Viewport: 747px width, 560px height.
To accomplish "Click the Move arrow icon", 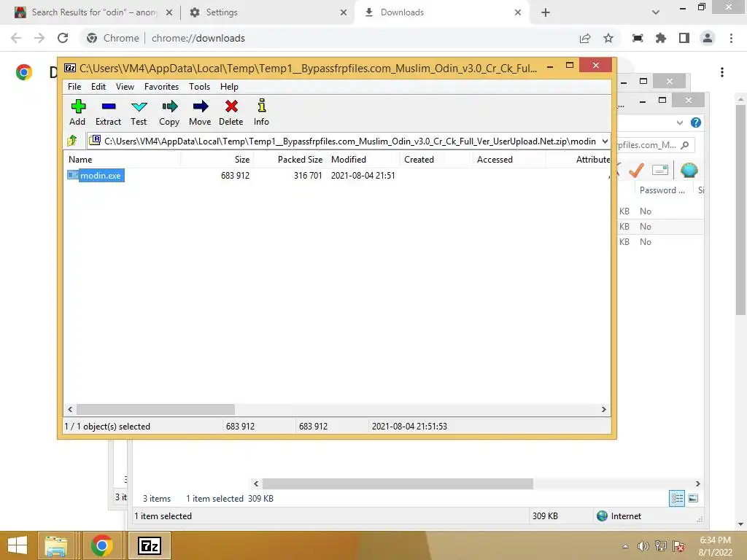I will coord(200,113).
